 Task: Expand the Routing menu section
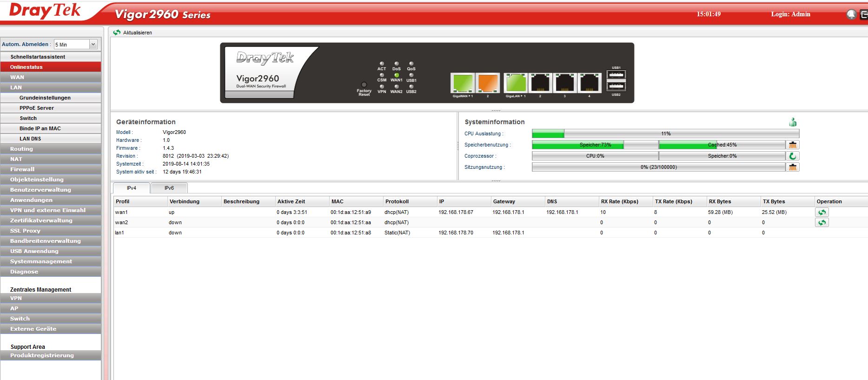tap(51, 149)
